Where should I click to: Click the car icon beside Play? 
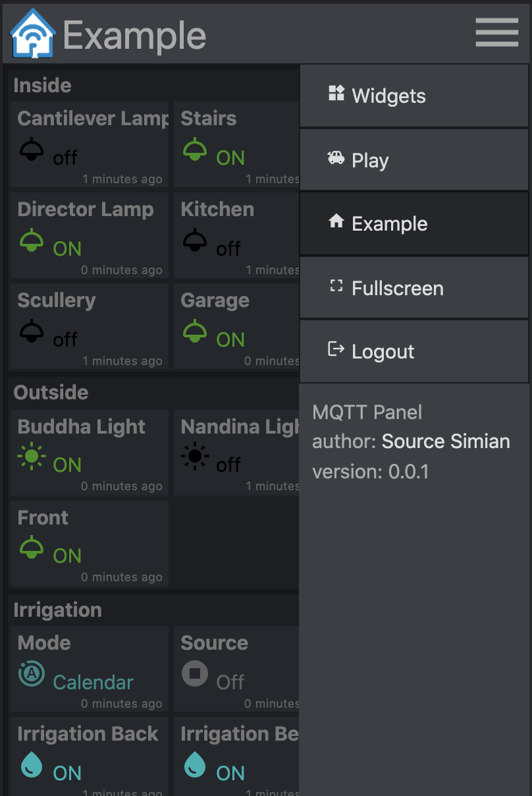pyautogui.click(x=336, y=158)
